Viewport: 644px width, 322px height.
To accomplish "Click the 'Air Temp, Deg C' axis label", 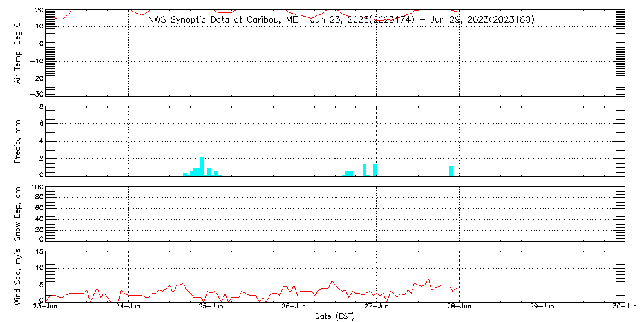I will tap(18, 53).
